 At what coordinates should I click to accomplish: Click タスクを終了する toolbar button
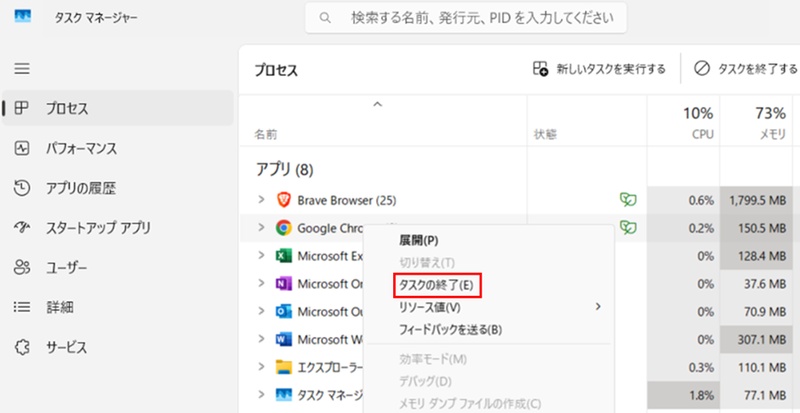point(746,68)
